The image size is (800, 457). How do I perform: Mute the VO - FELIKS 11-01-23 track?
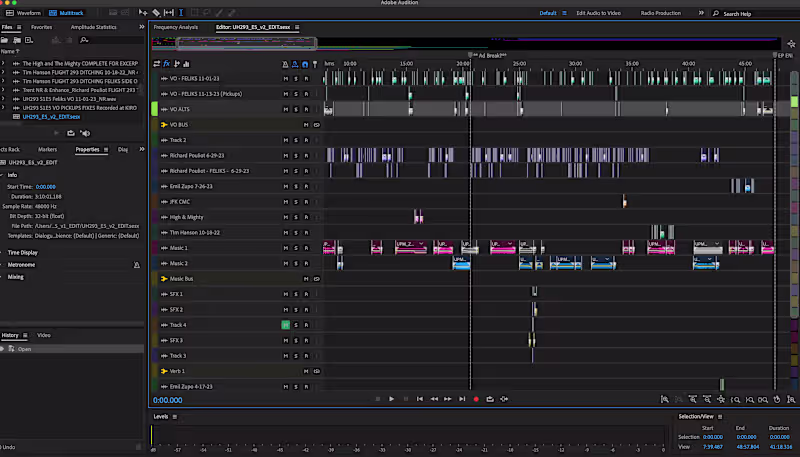tap(286, 78)
